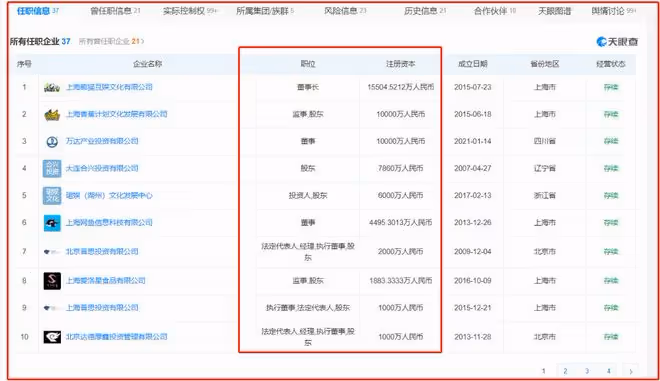Open company link in row 1
Viewport: 660px width, 381px height.
click(x=109, y=87)
